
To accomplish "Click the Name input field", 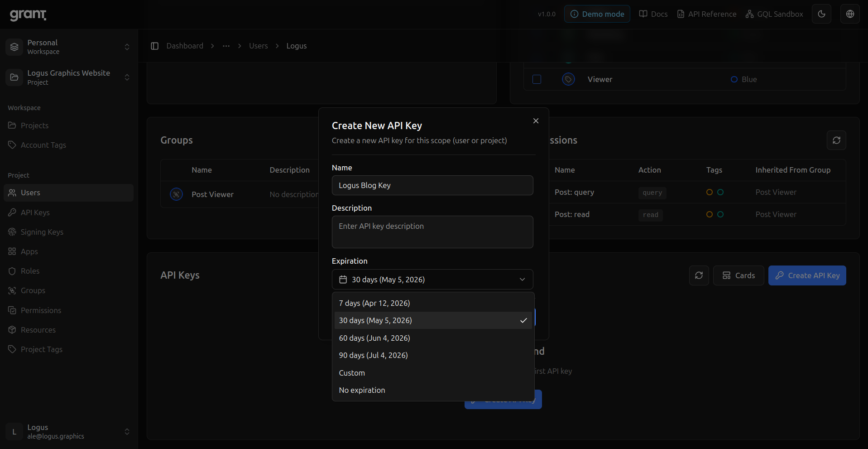I will click(432, 185).
